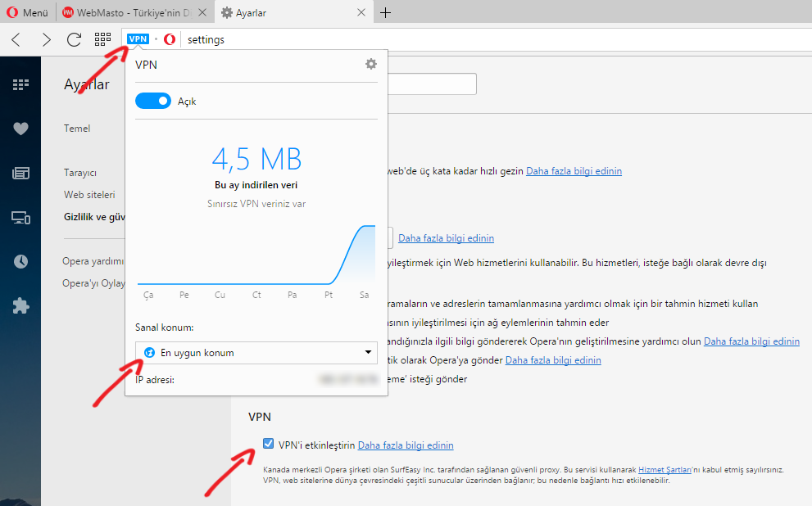The image size is (812, 506).
Task: Go back to previous page
Action: coord(16,39)
